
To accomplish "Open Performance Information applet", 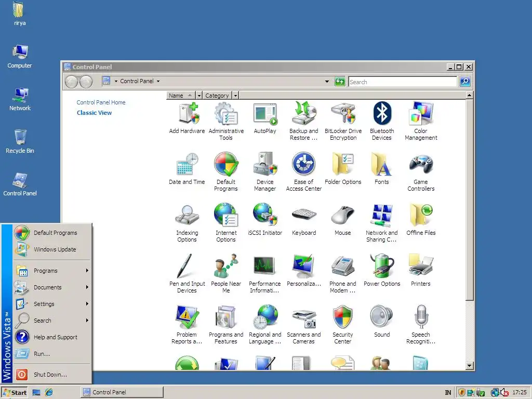I will coord(264,274).
